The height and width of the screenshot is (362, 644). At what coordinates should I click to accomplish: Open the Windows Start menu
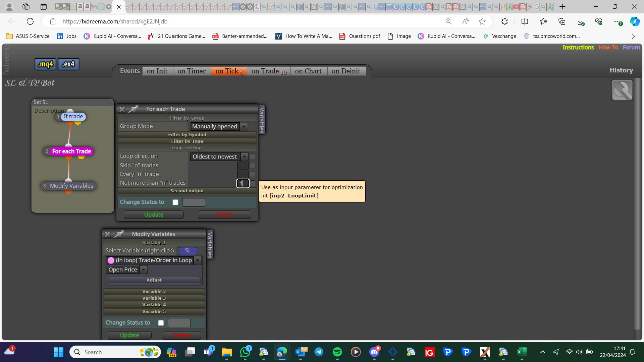pos(58,352)
